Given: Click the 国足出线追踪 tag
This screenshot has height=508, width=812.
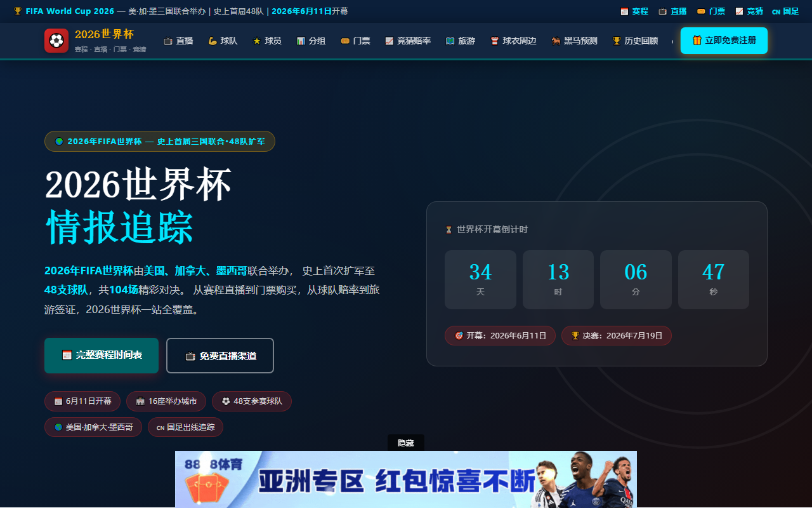Looking at the screenshot, I should (x=185, y=427).
